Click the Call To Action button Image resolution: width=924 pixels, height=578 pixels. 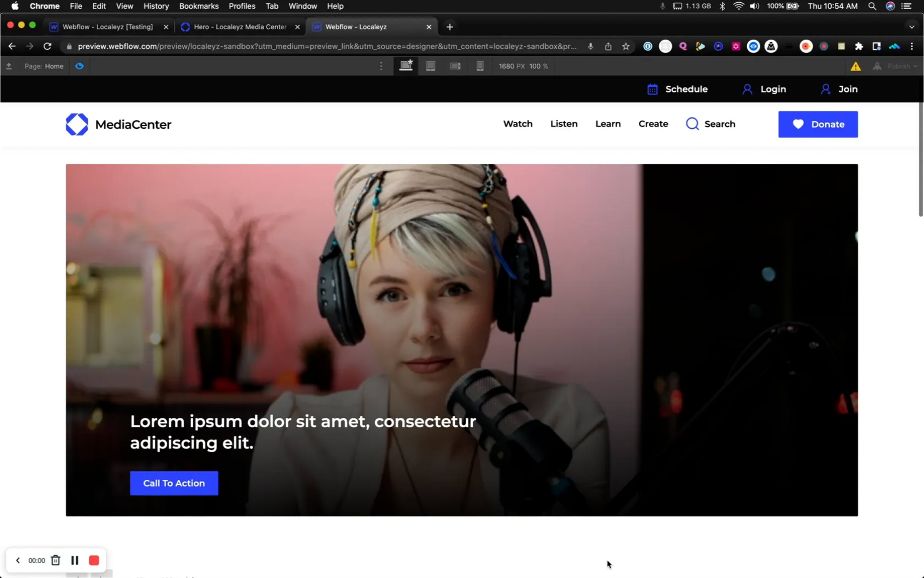[x=174, y=483]
